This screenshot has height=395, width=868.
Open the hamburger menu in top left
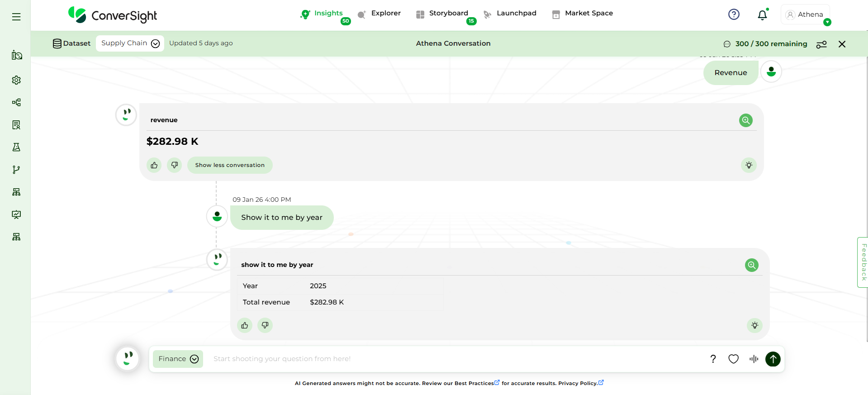pos(16,17)
